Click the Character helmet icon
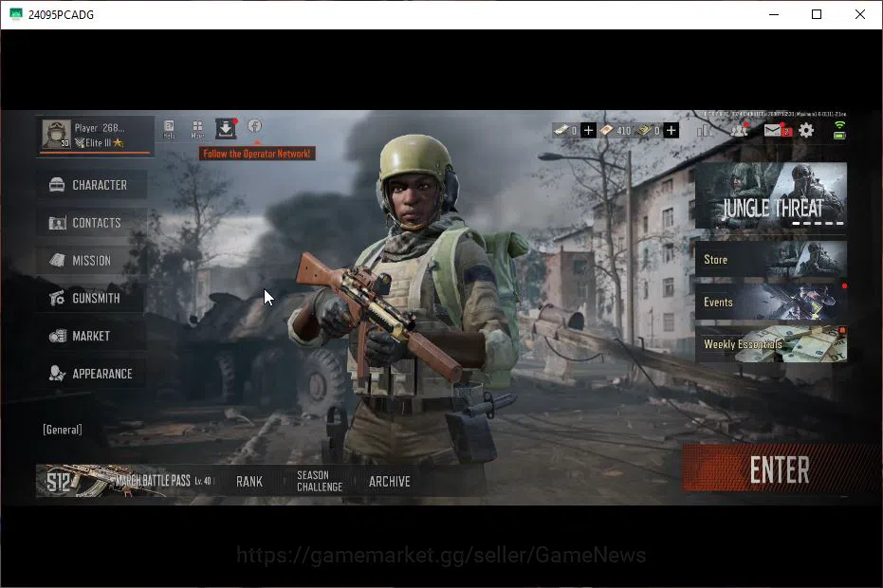Screen dimensions: 883x588 (x=57, y=185)
